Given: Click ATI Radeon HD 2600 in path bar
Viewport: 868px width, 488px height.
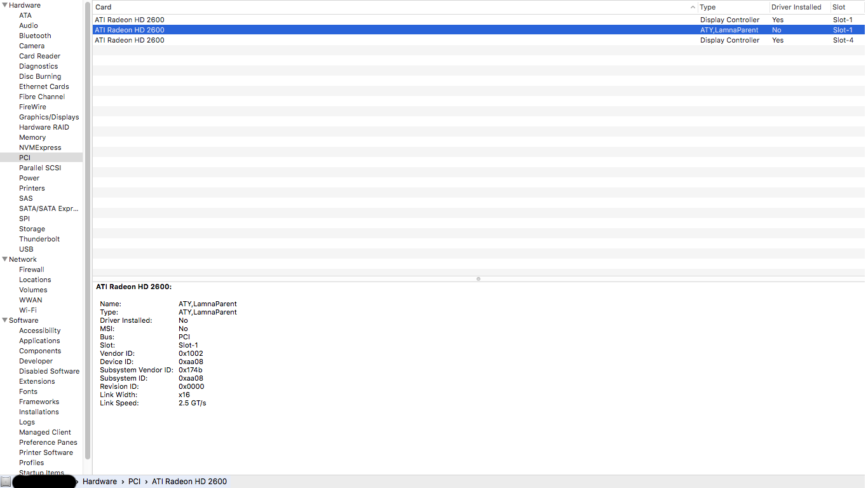Looking at the screenshot, I should [x=189, y=482].
